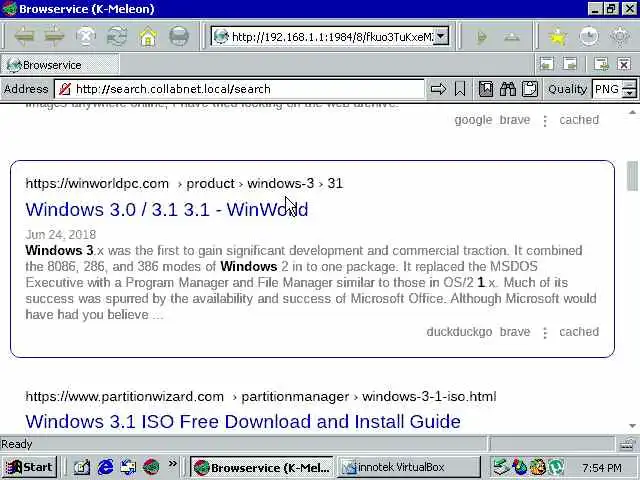The height and width of the screenshot is (480, 640).
Task: Open Windows 3.0 / 3.1 - WinWorld result link
Action: coord(167,209)
